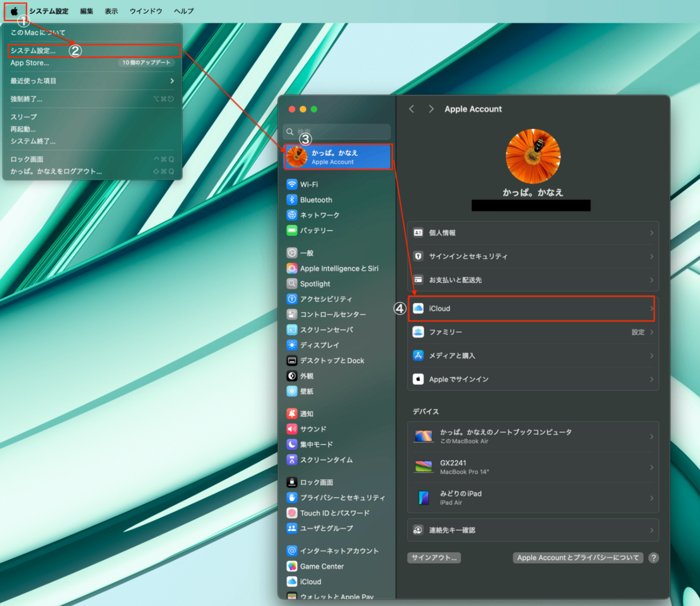Image resolution: width=700 pixels, height=606 pixels.
Task: Select ネットワーク in the sidebar
Action: tap(323, 215)
